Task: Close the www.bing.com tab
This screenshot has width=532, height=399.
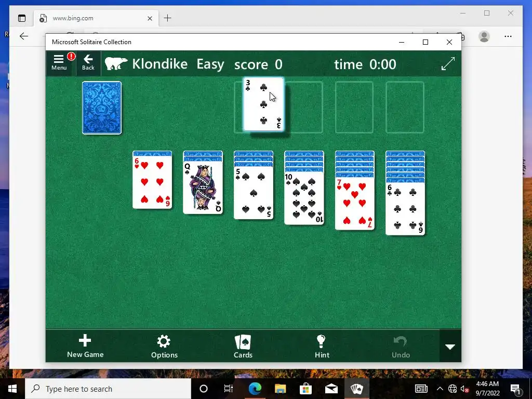Action: click(150, 18)
